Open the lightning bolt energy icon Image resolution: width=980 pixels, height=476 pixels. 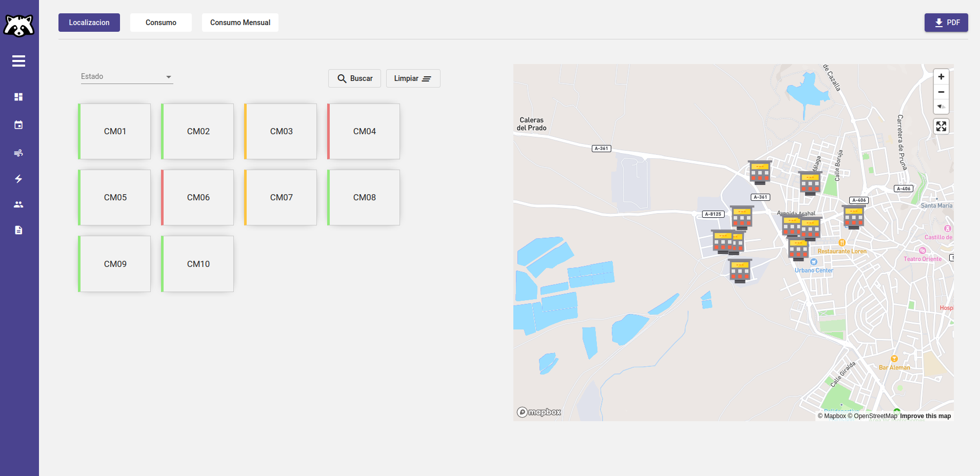[19, 179]
